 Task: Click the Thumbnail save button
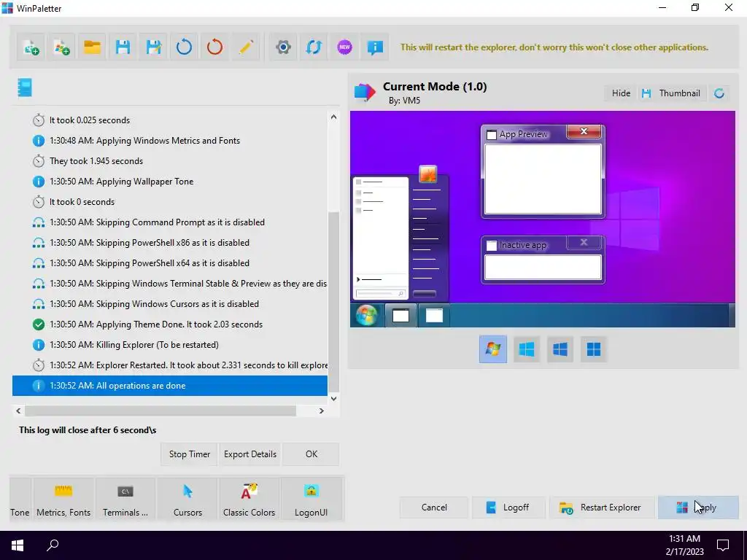[x=672, y=93]
